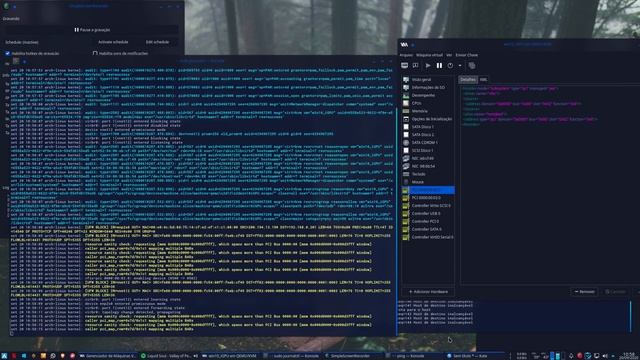This screenshot has height=360, width=640.
Task: Click inside the XML editor text area
Action: click(x=550, y=184)
